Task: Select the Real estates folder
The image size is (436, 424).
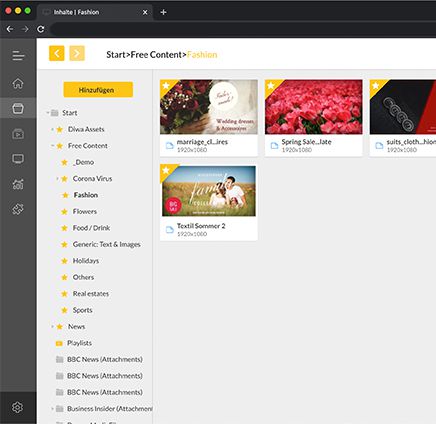Action: tap(91, 294)
